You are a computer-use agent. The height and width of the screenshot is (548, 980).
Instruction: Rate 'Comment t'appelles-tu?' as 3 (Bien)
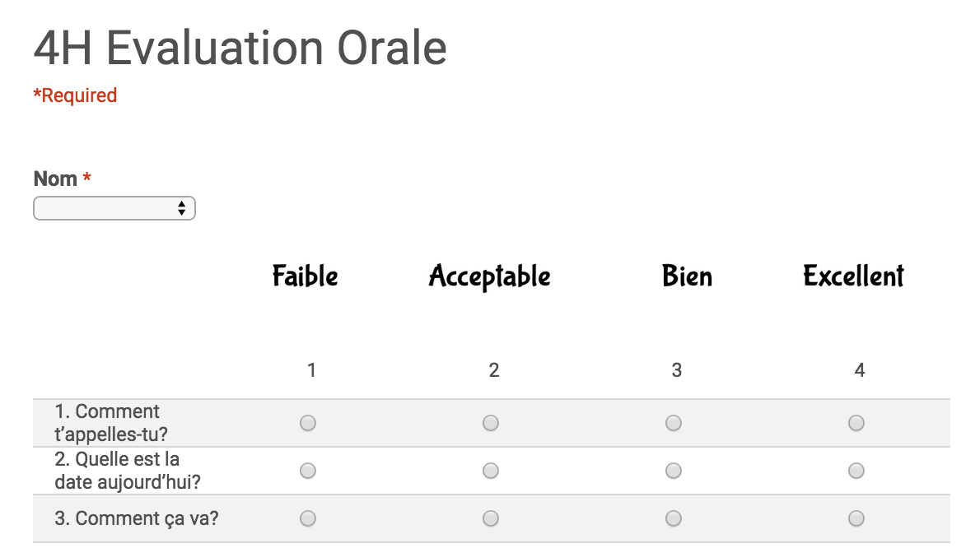pyautogui.click(x=674, y=423)
